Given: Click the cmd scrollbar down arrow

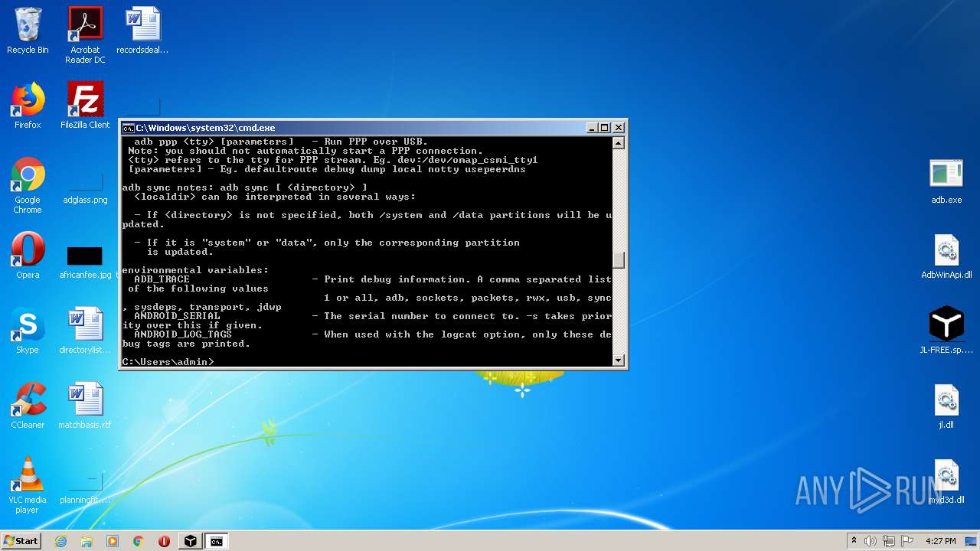Looking at the screenshot, I should tap(619, 360).
